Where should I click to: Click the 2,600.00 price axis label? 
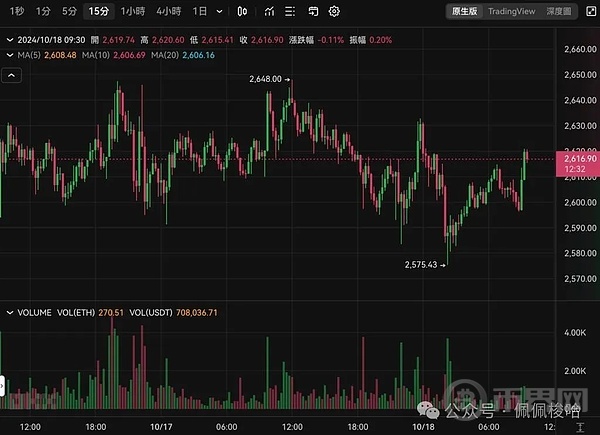(x=580, y=202)
